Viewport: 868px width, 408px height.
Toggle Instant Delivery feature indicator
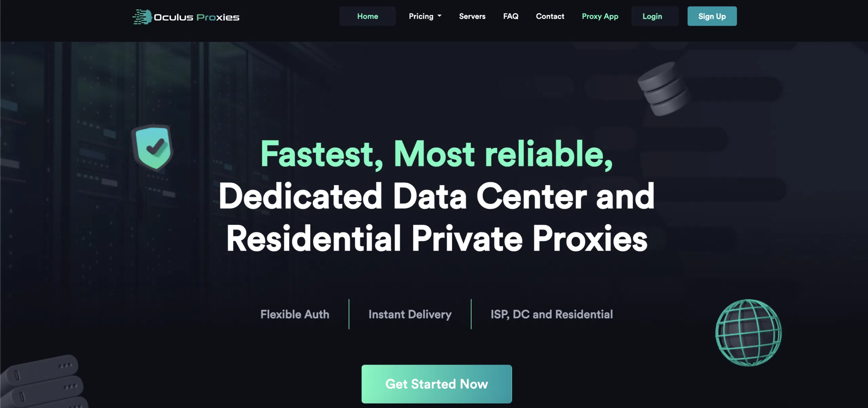pyautogui.click(x=410, y=313)
